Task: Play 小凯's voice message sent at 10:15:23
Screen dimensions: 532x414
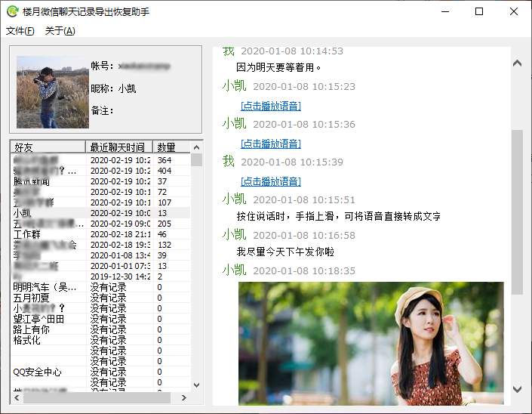Action: pyautogui.click(x=270, y=106)
